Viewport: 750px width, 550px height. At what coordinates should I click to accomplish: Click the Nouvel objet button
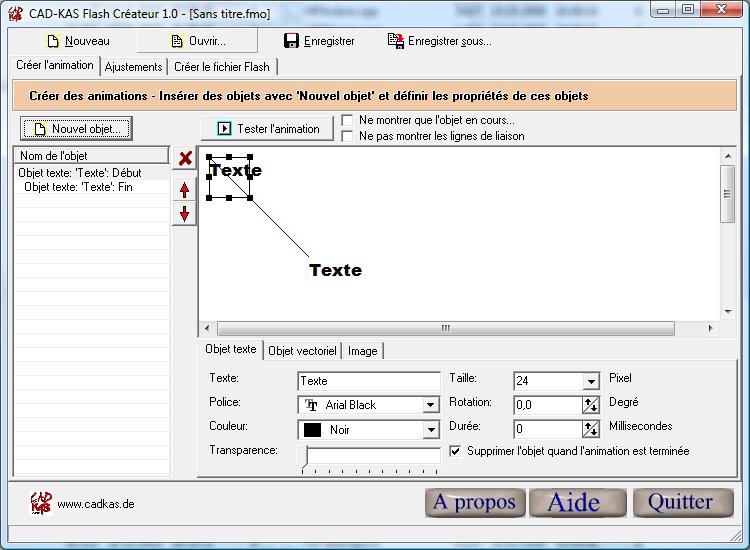76,129
